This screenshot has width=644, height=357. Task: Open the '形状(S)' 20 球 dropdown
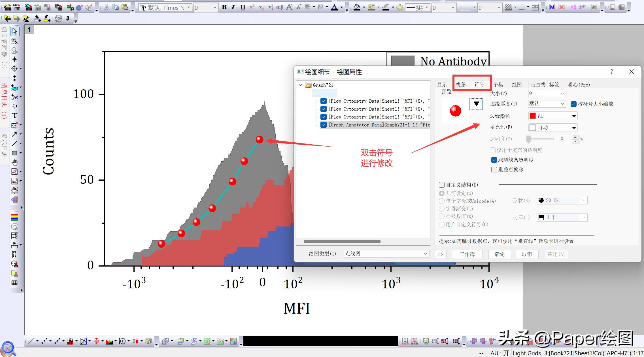pos(562,200)
